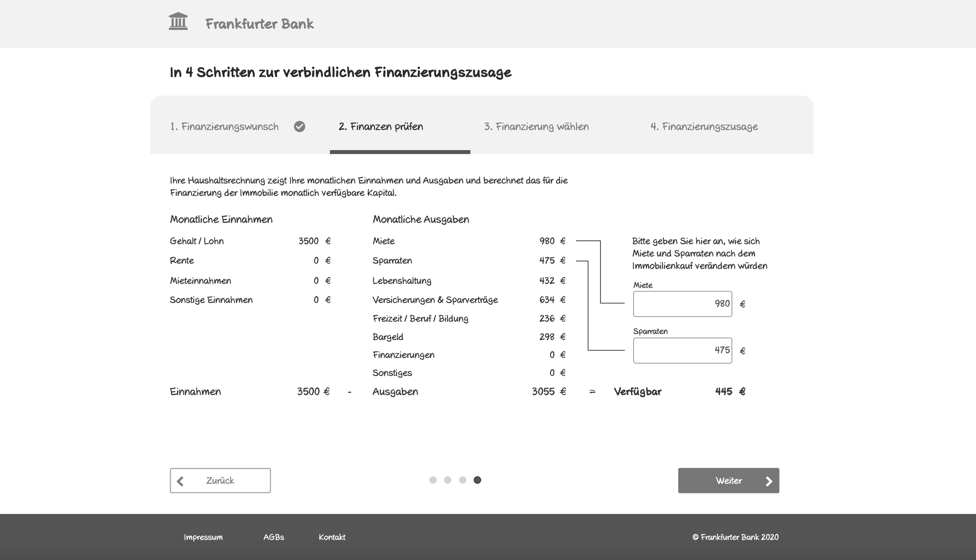This screenshot has width=976, height=560.
Task: Select the first pagination dot
Action: click(433, 480)
